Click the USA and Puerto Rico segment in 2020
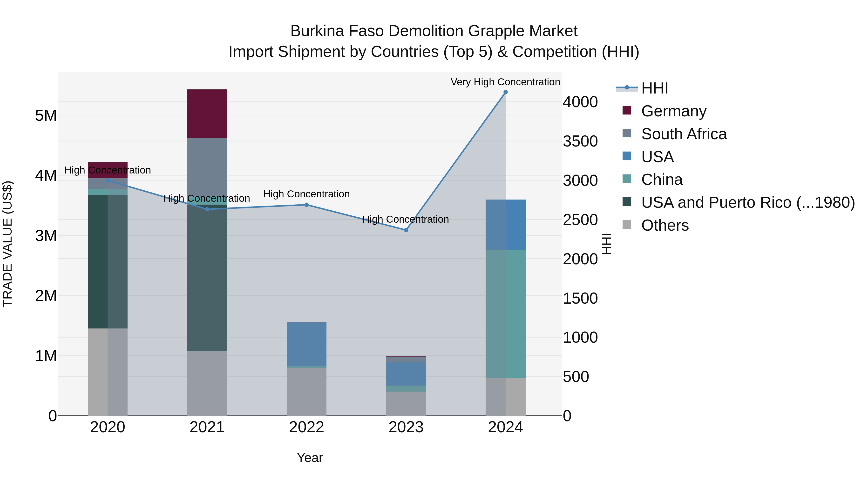 pos(108,262)
